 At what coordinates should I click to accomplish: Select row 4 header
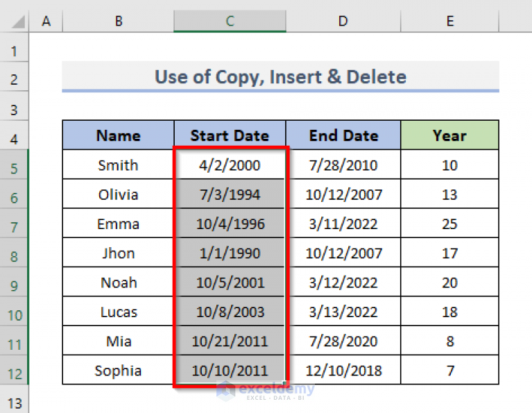pos(14,135)
